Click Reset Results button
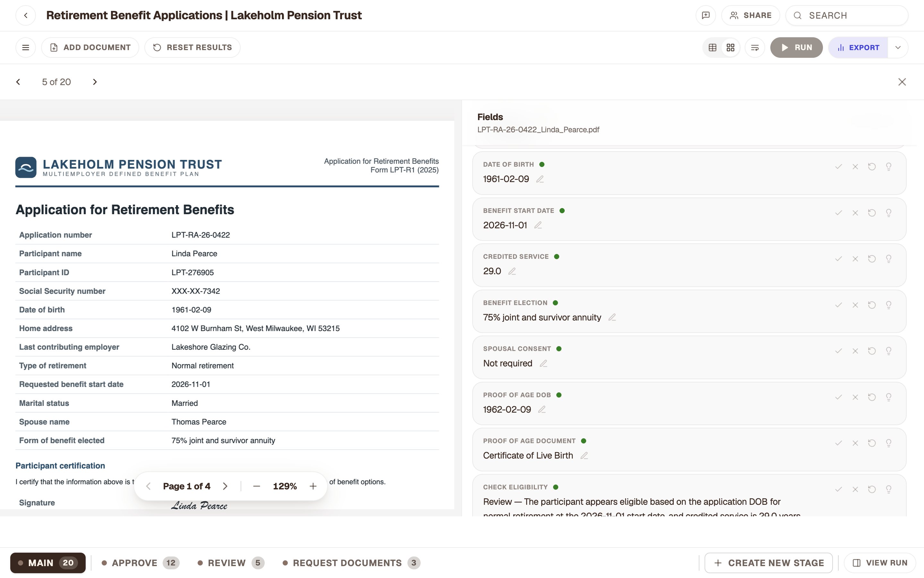 pyautogui.click(x=193, y=48)
